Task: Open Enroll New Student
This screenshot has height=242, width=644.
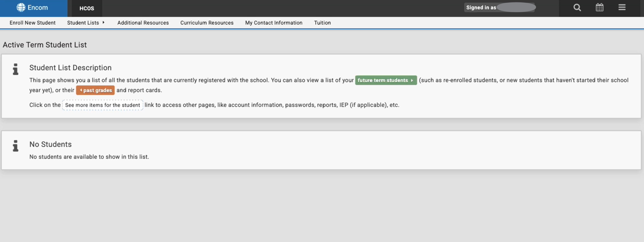Action: [32, 23]
